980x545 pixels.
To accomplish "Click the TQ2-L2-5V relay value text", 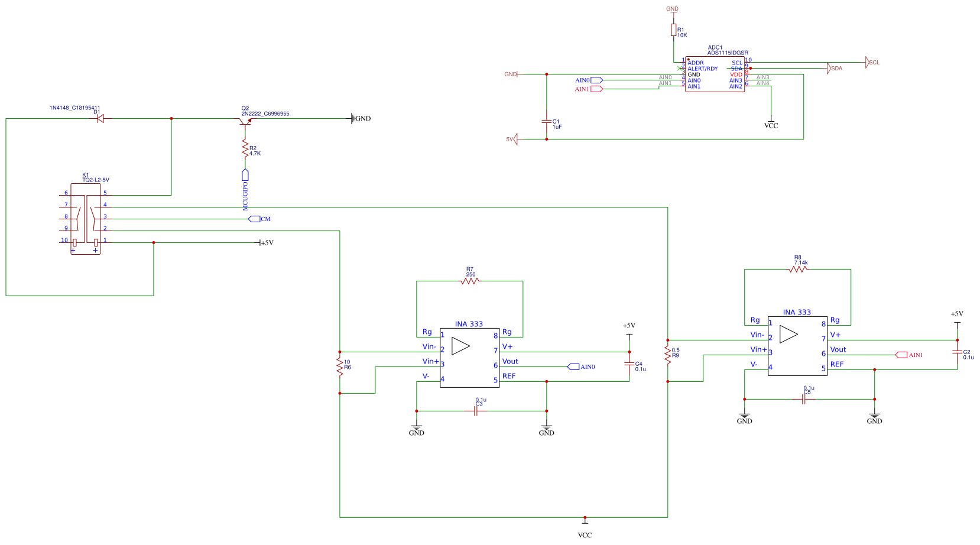I will tap(96, 180).
